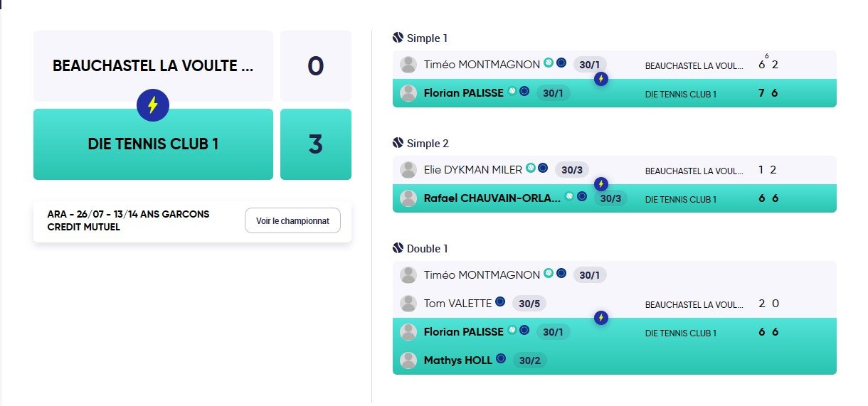The image size is (868, 406).
Task: Select the DIE TENNIS CLUB 1 team card
Action: [x=153, y=144]
